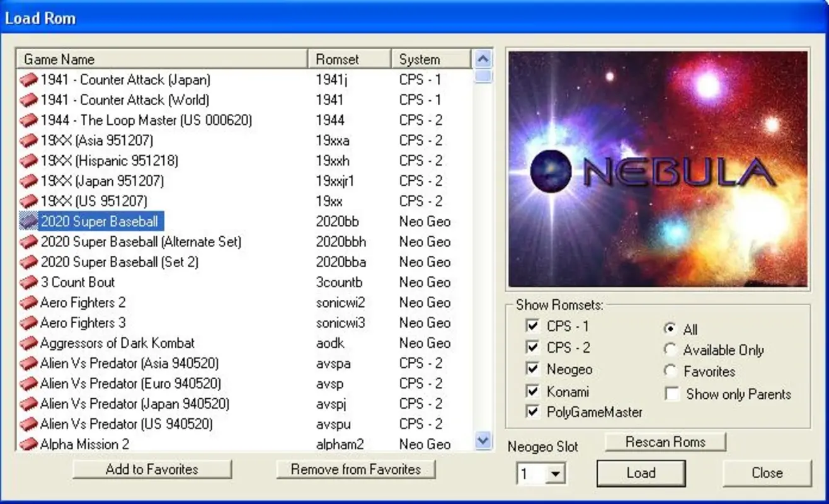Click the chip icon next to 1944 - The Loop Master
The height and width of the screenshot is (504, 829).
(28, 120)
